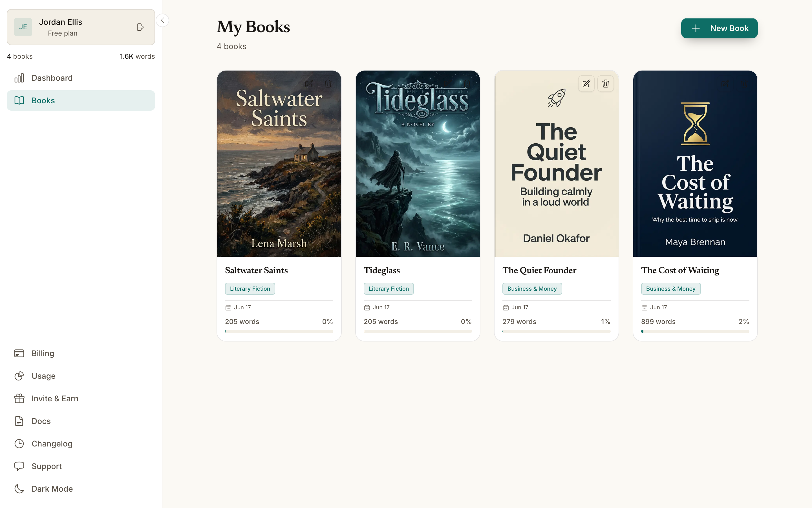812x508 pixels.
Task: Click the JE avatar badge
Action: pos(23,27)
